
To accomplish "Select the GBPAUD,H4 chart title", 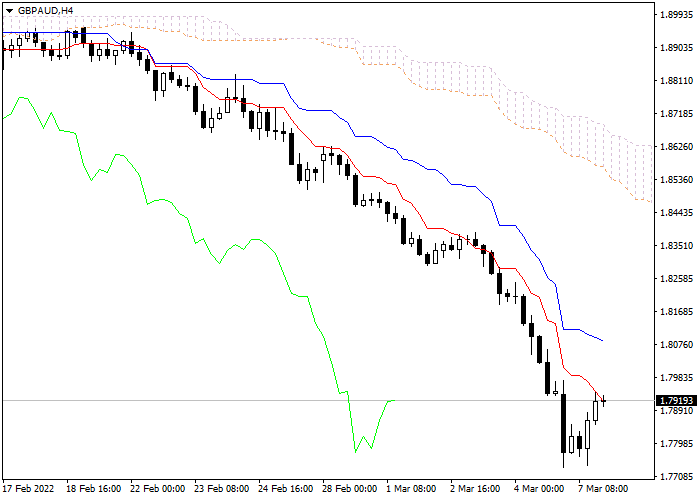I will tap(46, 10).
